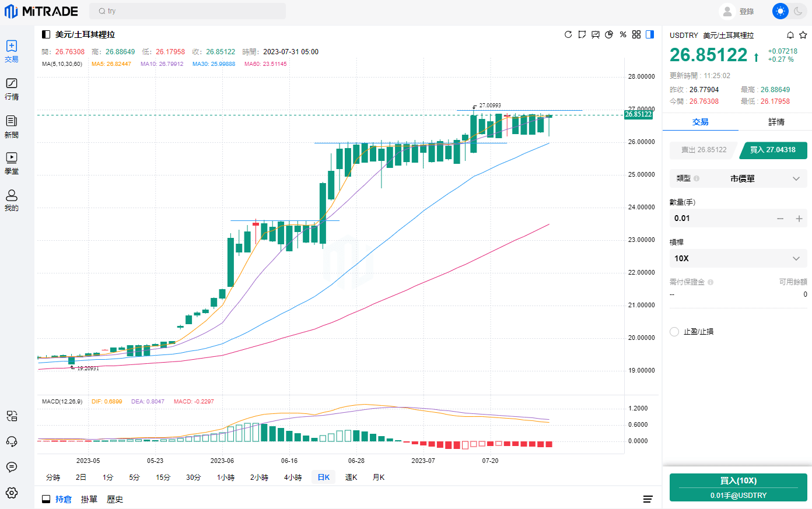Viewport: 812px width, 509px height.
Task: Open the multi-chart grid layout icon
Action: point(636,34)
